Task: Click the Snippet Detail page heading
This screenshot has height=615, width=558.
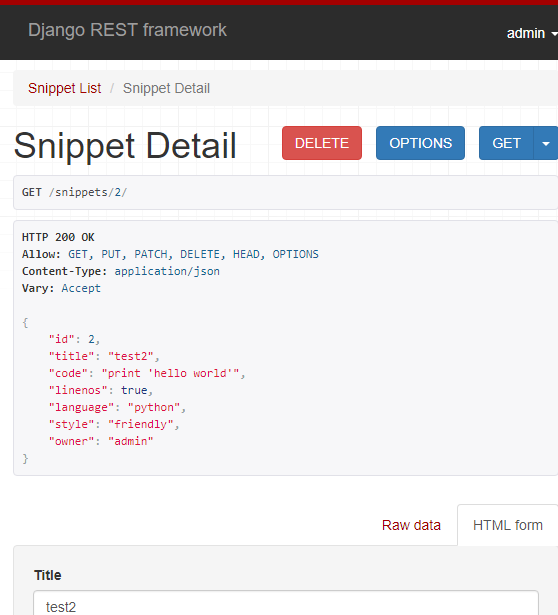Action: 125,146
